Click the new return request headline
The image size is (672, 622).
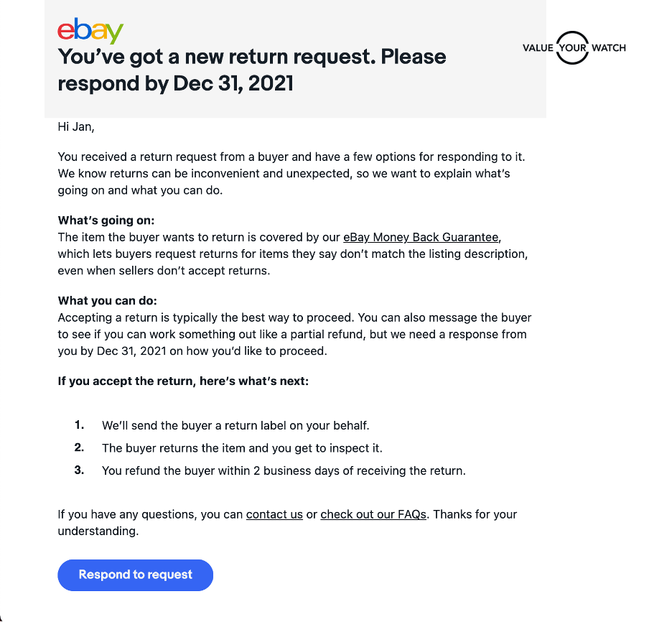251,70
